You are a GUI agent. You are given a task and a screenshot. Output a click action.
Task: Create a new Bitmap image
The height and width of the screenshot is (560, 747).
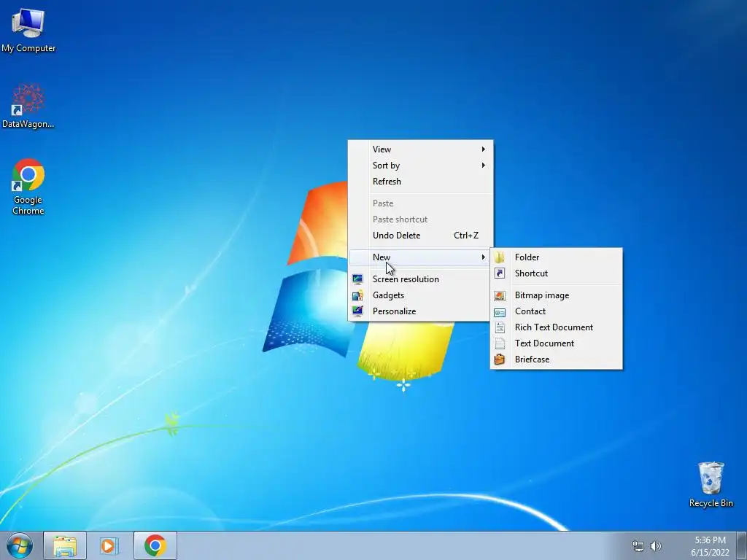557,295
